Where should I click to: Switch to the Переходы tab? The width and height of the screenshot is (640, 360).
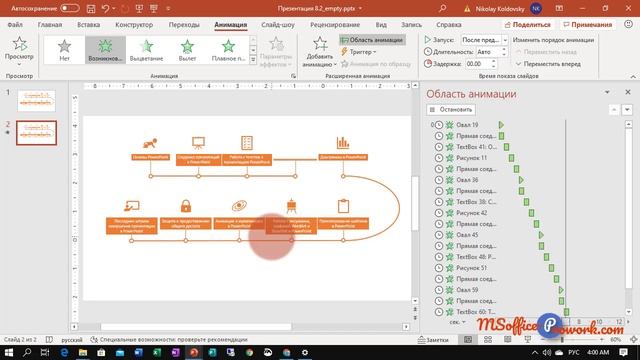184,25
